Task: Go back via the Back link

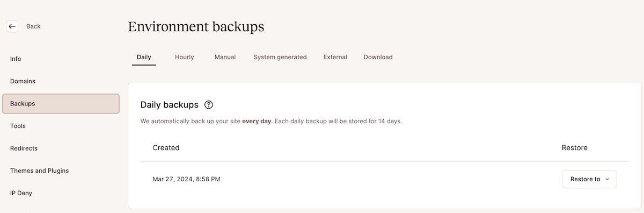Action: click(33, 26)
